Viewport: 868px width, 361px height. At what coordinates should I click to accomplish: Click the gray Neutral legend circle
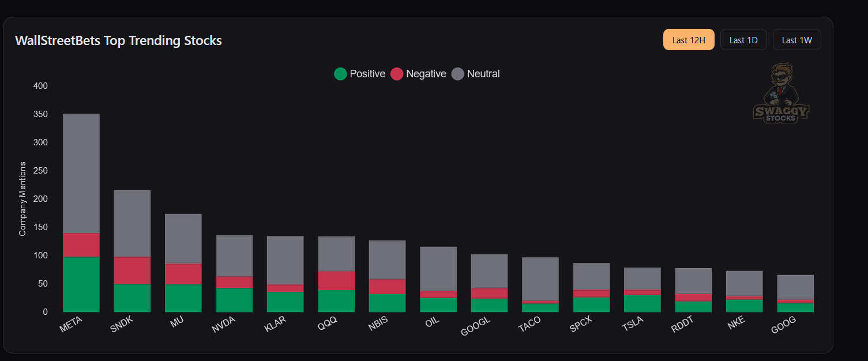pyautogui.click(x=457, y=74)
